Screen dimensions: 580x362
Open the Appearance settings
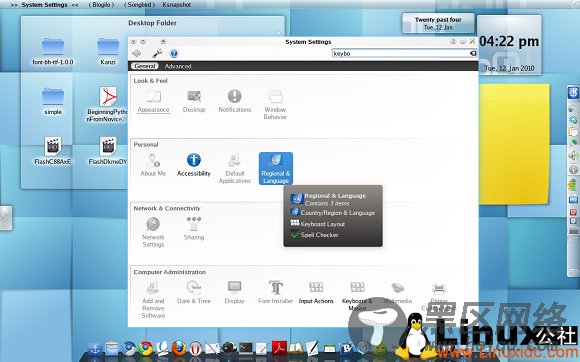(153, 101)
